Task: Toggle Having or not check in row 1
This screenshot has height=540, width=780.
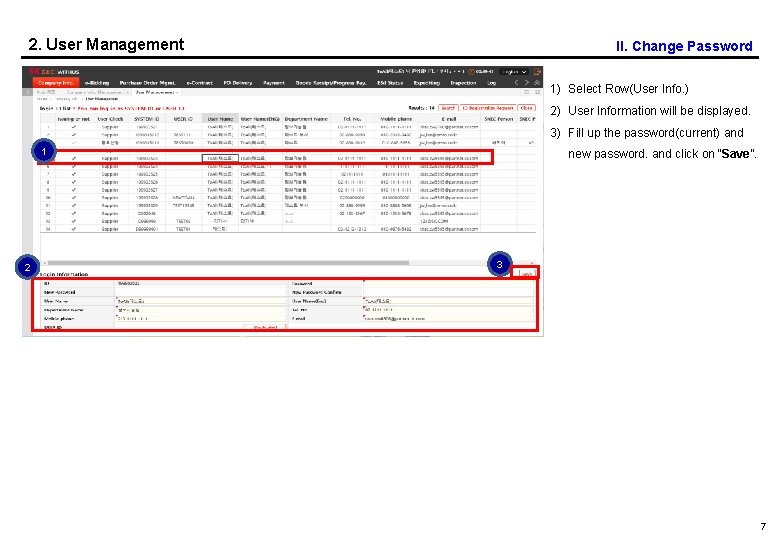Action: point(74,127)
